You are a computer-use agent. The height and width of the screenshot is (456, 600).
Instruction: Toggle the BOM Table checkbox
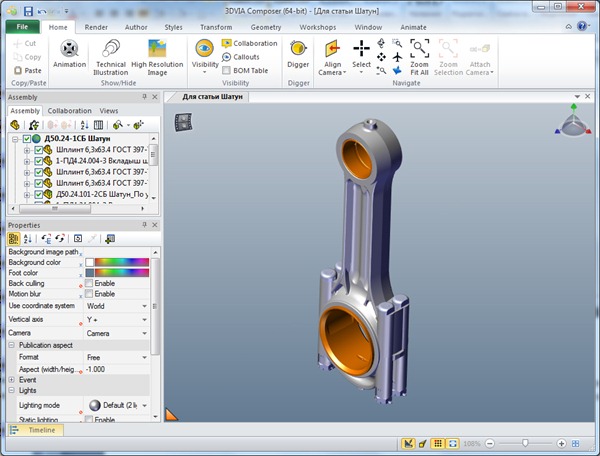click(226, 70)
